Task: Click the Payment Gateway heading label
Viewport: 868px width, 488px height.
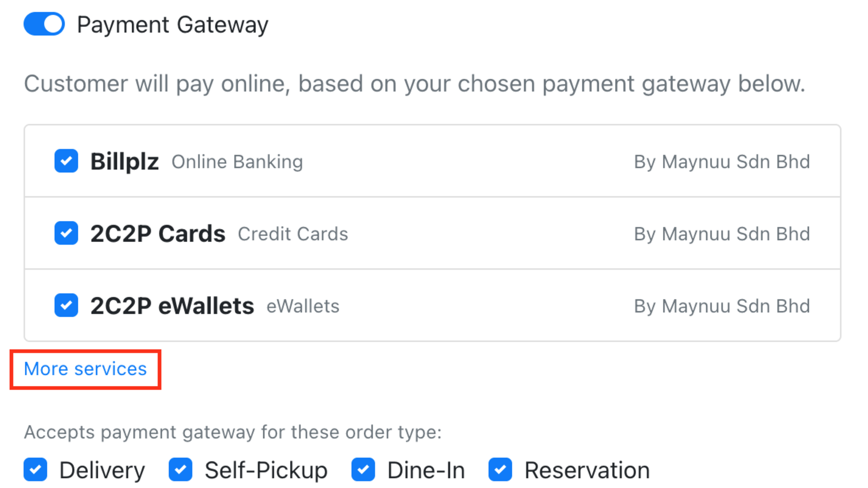Action: pos(173,25)
